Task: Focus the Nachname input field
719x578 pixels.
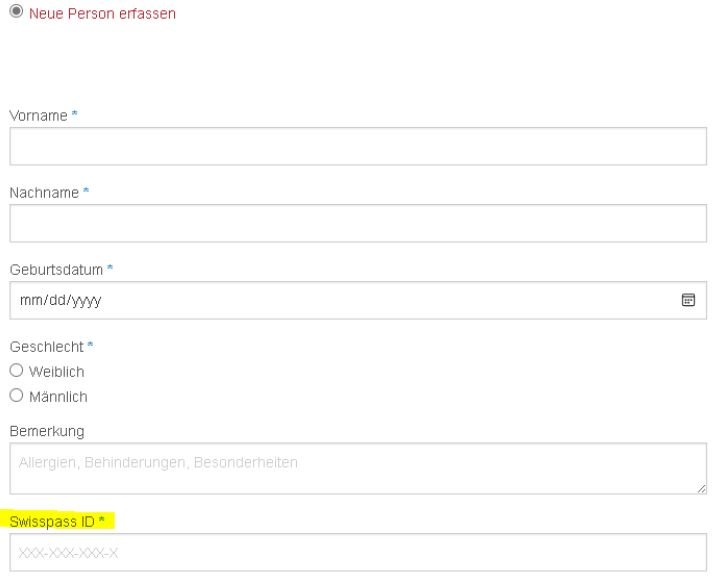Action: click(x=358, y=223)
